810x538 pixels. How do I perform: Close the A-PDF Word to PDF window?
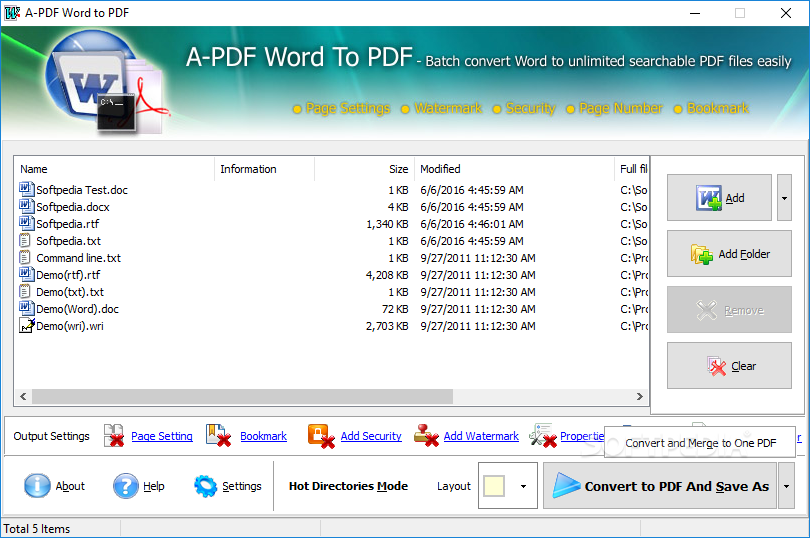[x=786, y=13]
